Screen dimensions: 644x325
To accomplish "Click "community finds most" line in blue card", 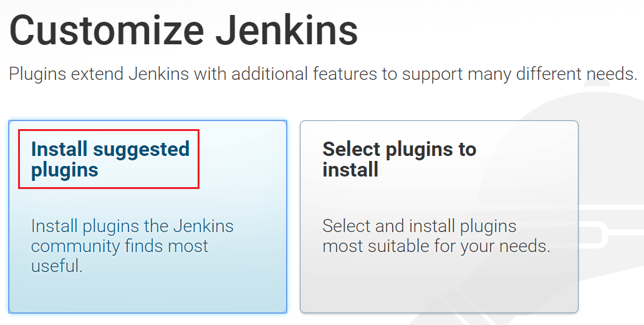I will (120, 246).
